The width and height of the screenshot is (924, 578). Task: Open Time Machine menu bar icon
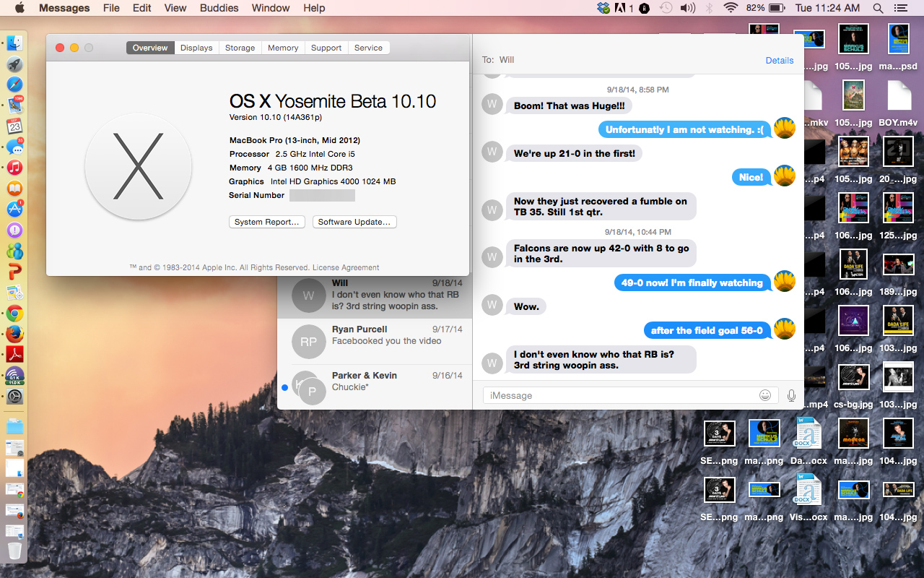tap(666, 8)
